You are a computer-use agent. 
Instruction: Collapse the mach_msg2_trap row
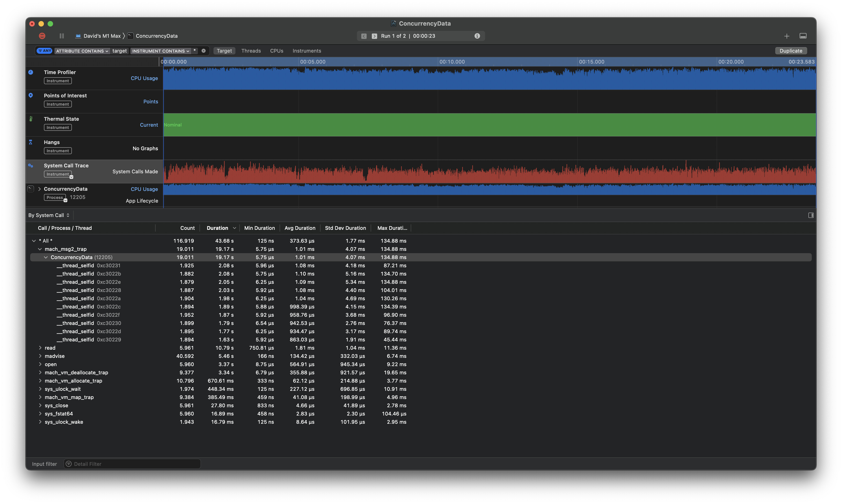(x=40, y=249)
